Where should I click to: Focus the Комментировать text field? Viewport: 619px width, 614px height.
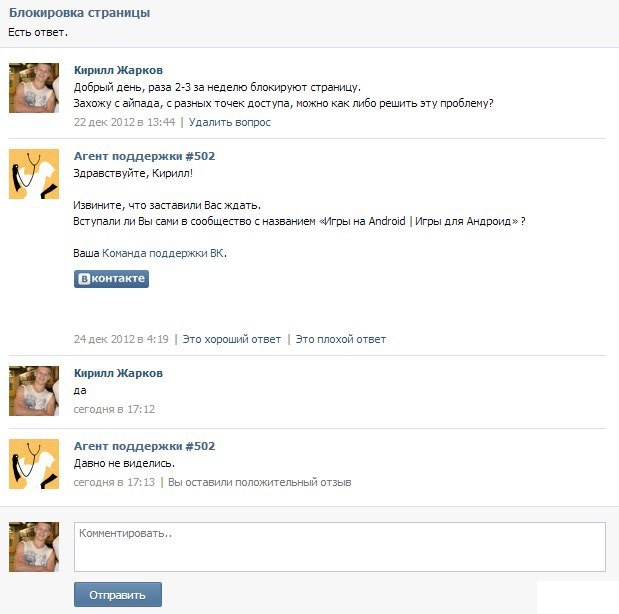point(340,547)
